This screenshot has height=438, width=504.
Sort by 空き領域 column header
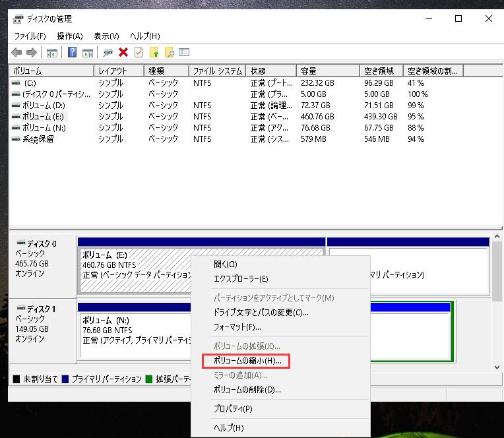(x=381, y=71)
